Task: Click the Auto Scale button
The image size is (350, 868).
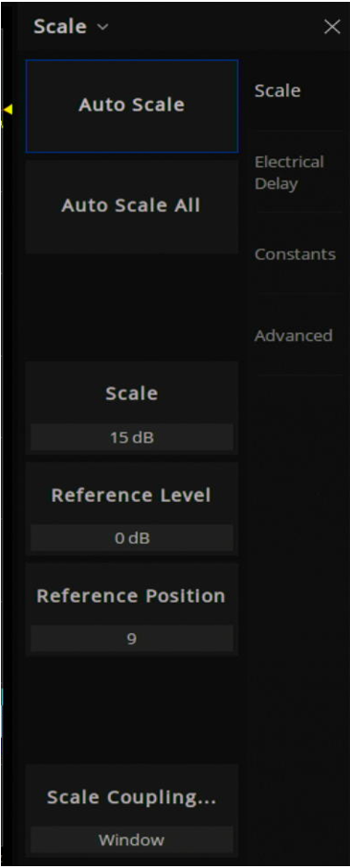Action: (131, 105)
